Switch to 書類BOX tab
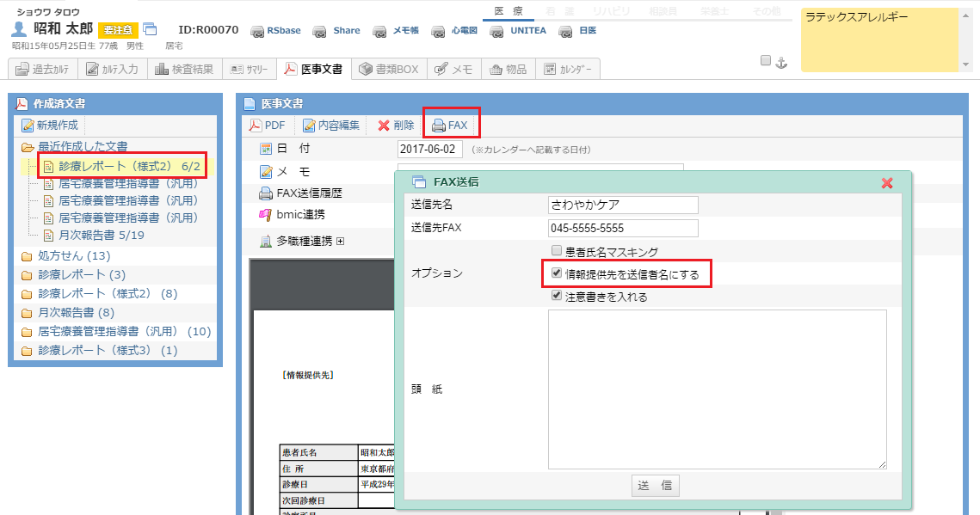 pos(390,69)
